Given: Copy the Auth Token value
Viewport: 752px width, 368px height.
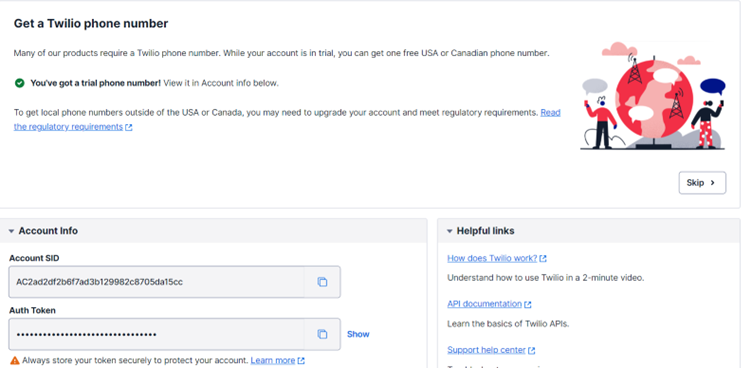Looking at the screenshot, I should [322, 334].
